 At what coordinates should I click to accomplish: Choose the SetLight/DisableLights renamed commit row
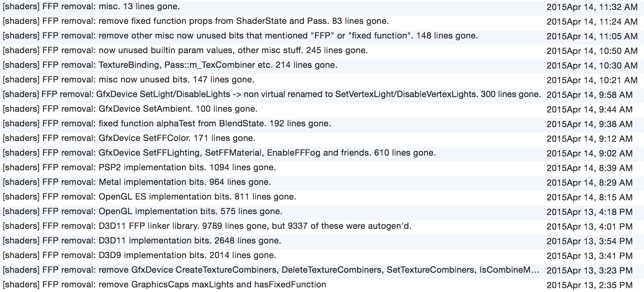click(x=322, y=94)
